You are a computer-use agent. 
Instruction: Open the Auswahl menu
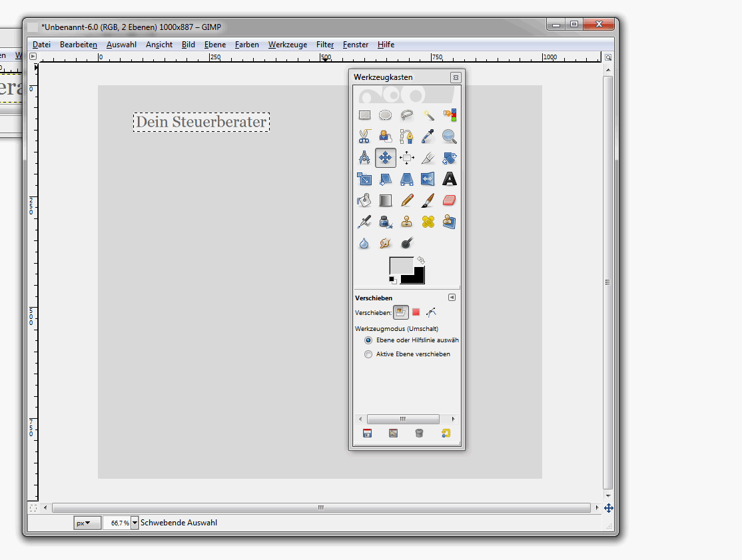click(x=122, y=45)
